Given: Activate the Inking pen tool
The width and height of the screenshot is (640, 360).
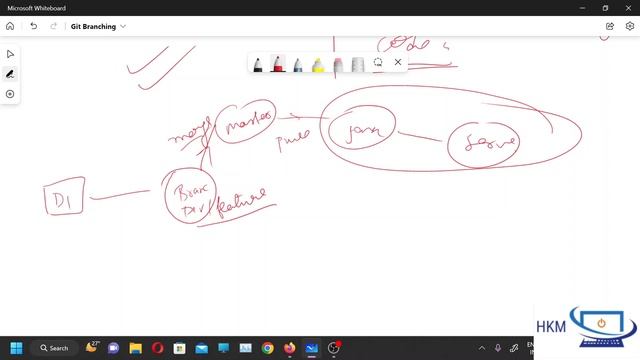Looking at the screenshot, I should 10,74.
